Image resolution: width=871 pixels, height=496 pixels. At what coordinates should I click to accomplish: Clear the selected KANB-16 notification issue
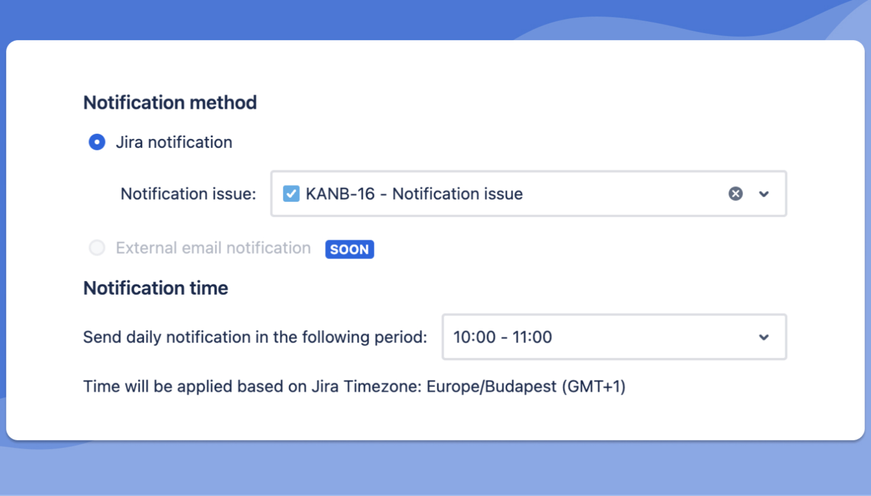coord(735,193)
